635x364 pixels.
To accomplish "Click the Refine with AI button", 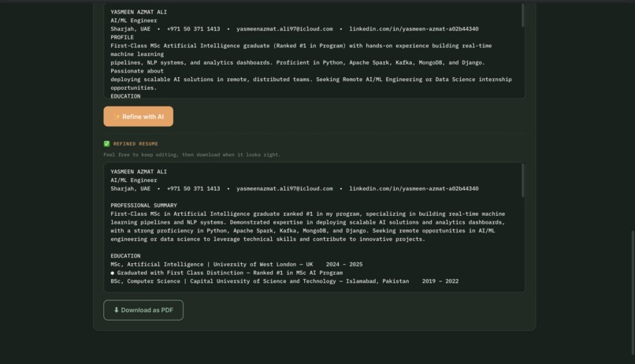I will coord(138,117).
